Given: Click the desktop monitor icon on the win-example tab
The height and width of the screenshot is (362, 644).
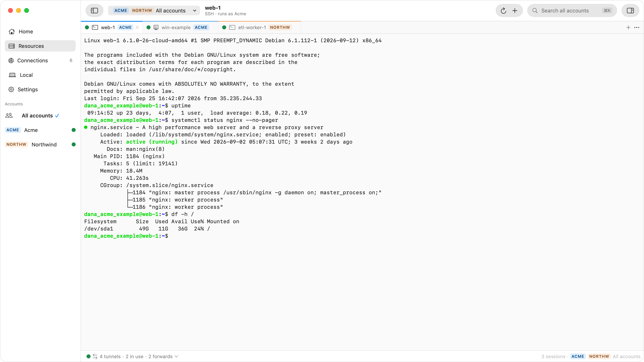Looking at the screenshot, I should (156, 28).
